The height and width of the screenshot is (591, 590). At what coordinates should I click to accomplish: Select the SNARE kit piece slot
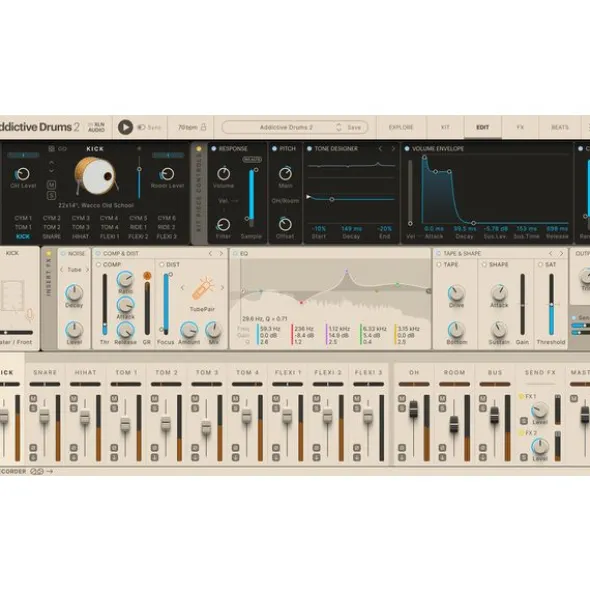coord(52,237)
